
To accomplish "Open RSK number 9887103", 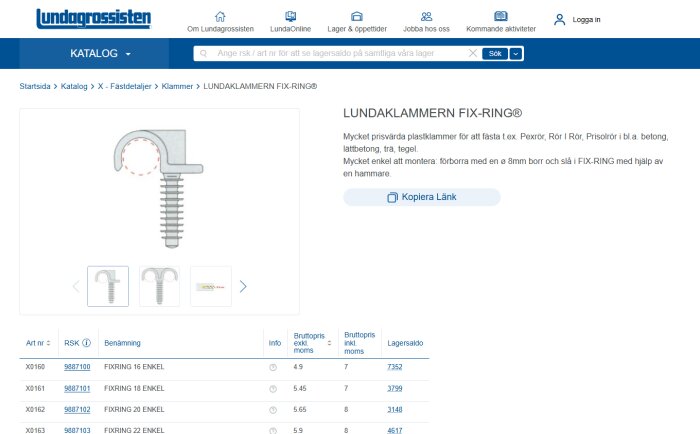I will click(x=77, y=430).
